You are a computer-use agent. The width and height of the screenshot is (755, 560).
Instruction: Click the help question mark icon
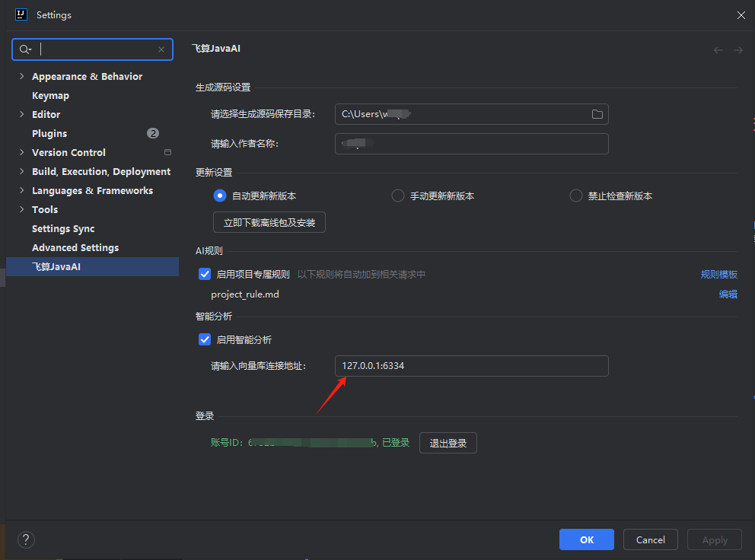point(26,539)
